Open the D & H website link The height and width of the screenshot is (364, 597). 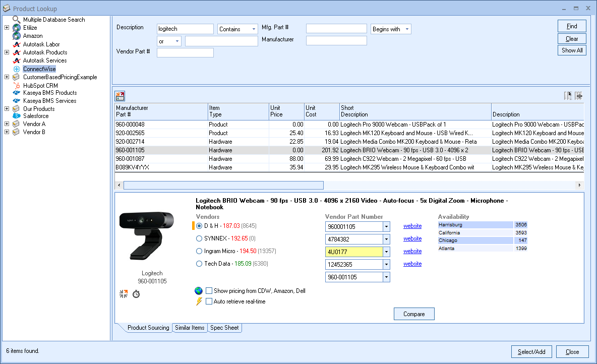click(x=412, y=226)
